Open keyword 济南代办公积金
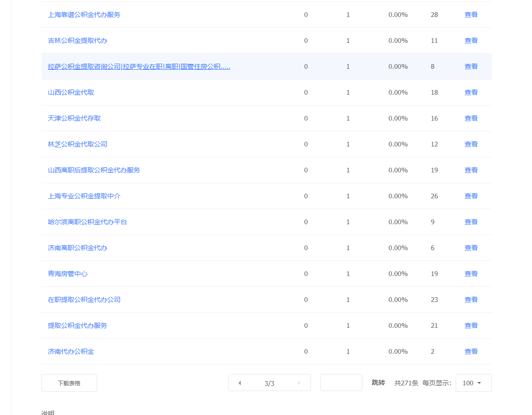Screen dimensions: 532x415 [71, 351]
